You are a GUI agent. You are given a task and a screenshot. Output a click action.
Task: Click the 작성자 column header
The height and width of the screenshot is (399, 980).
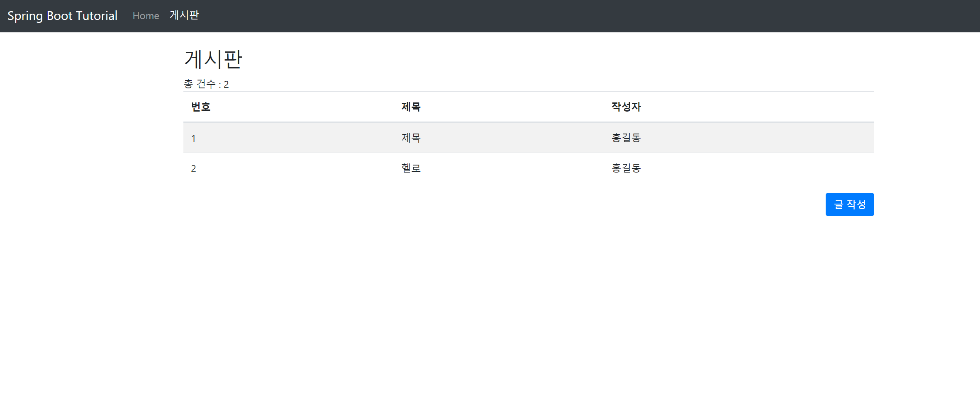[x=626, y=107]
